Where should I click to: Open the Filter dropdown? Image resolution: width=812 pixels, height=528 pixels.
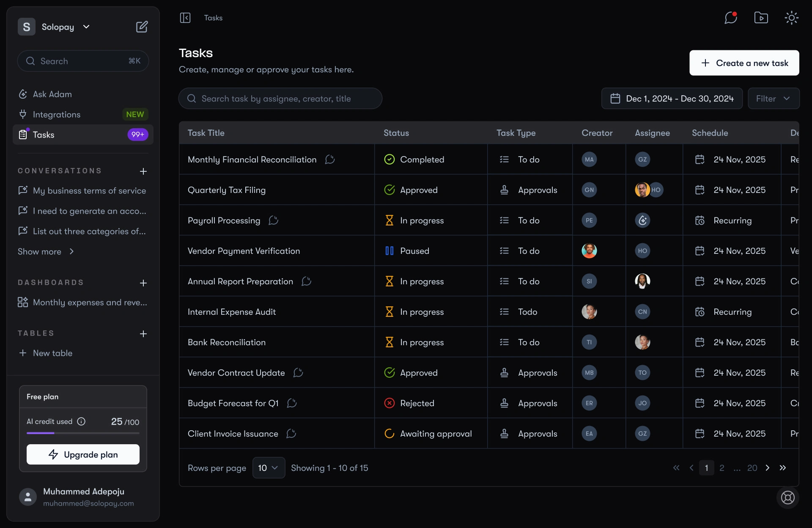click(774, 98)
